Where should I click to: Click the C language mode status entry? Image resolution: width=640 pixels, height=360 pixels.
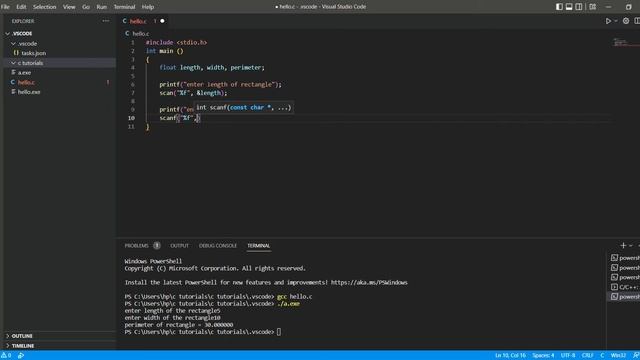click(x=602, y=356)
